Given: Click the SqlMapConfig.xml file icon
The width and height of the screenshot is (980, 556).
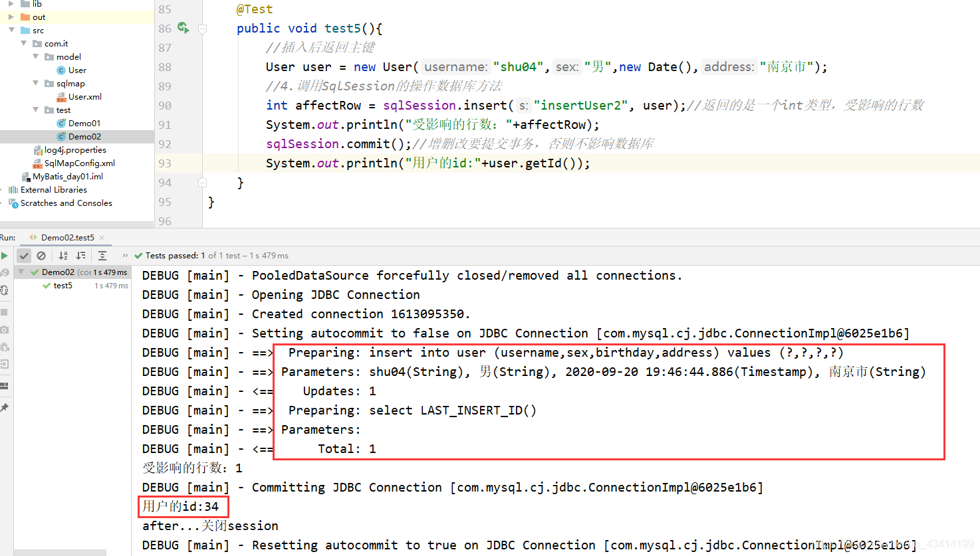Looking at the screenshot, I should point(38,163).
